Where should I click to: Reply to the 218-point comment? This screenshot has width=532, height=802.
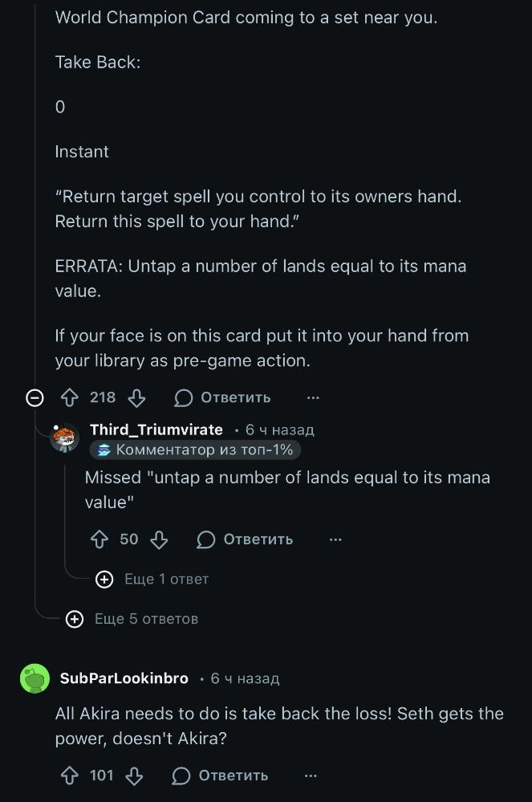pos(223,397)
